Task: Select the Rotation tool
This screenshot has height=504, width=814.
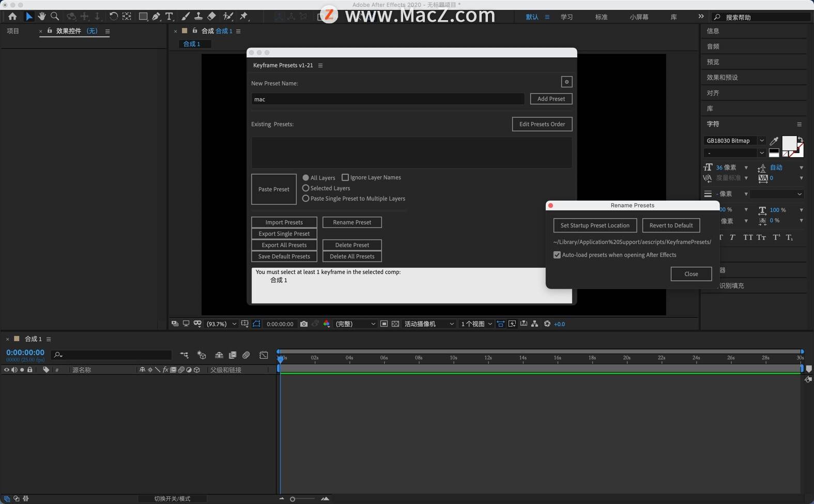Action: 114,17
